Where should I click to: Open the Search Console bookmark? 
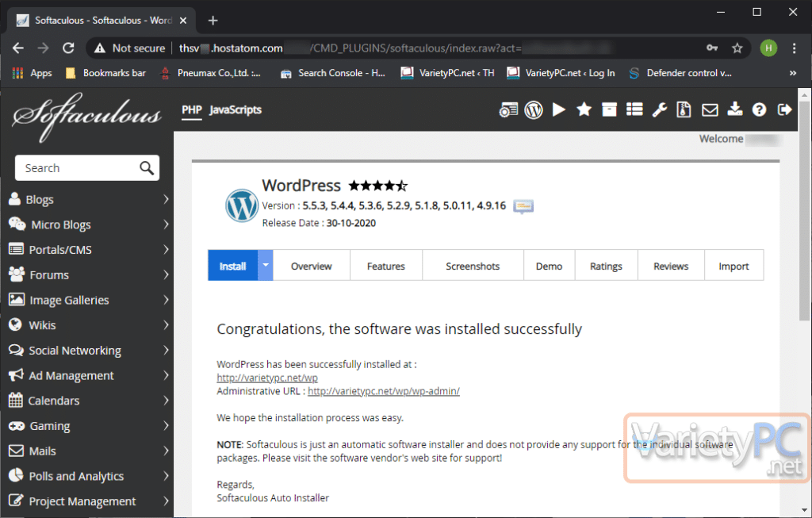[x=333, y=73]
